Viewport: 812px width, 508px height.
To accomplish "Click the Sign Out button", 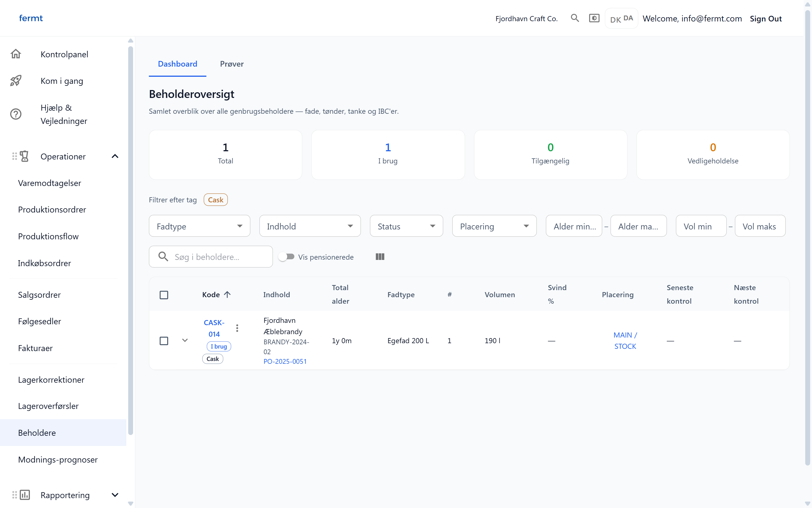I will 766,18.
